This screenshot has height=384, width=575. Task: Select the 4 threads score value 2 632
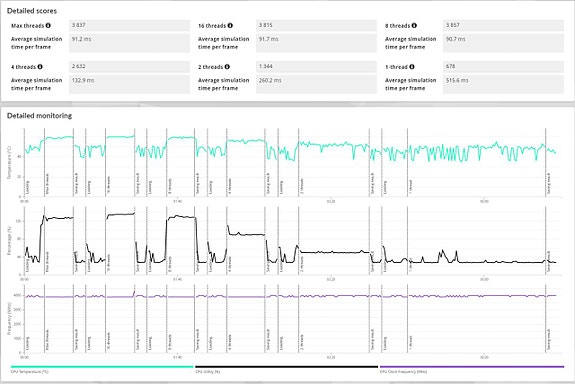129,66
